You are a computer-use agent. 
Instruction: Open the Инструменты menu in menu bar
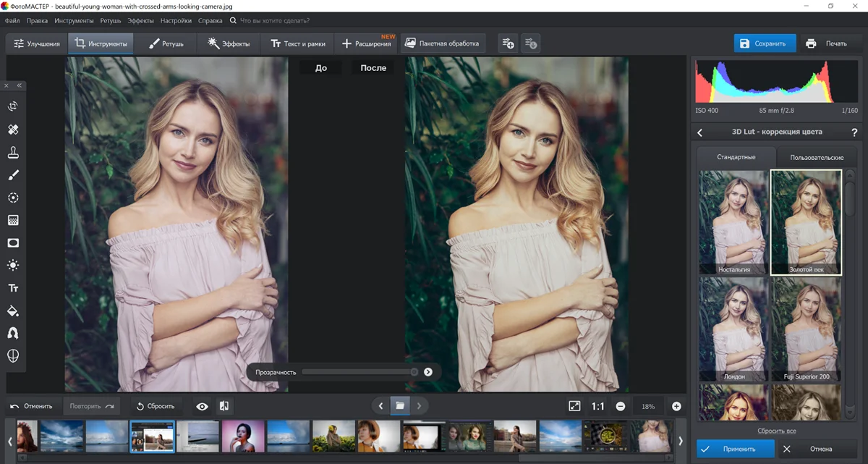(x=74, y=21)
